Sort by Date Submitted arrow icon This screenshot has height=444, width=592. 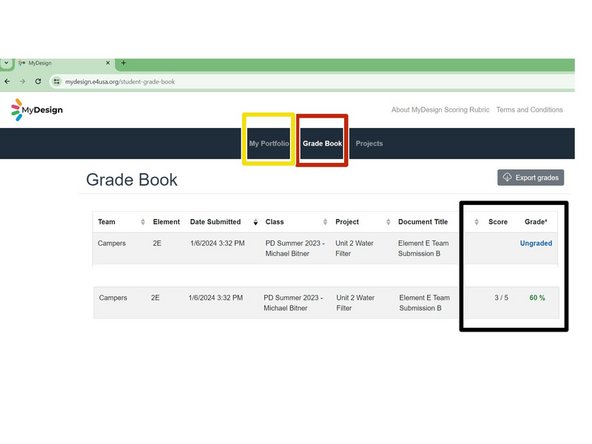point(256,222)
